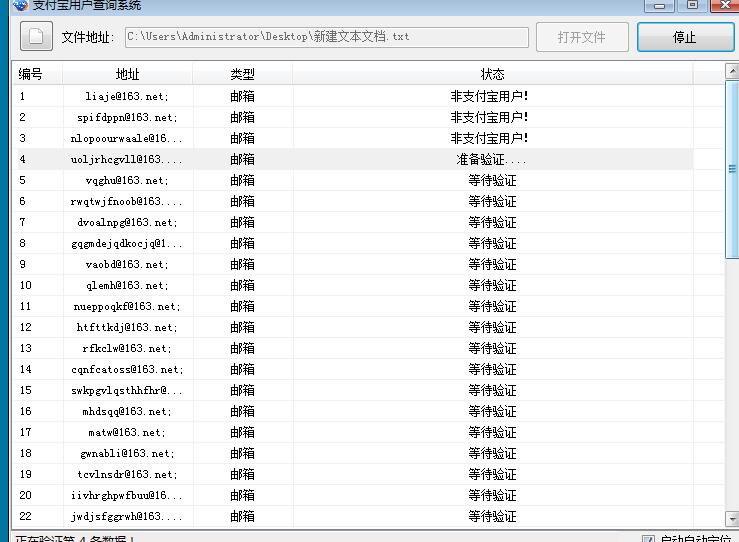The image size is (739, 542).
Task: Click the 状态 column header
Action: (493, 74)
